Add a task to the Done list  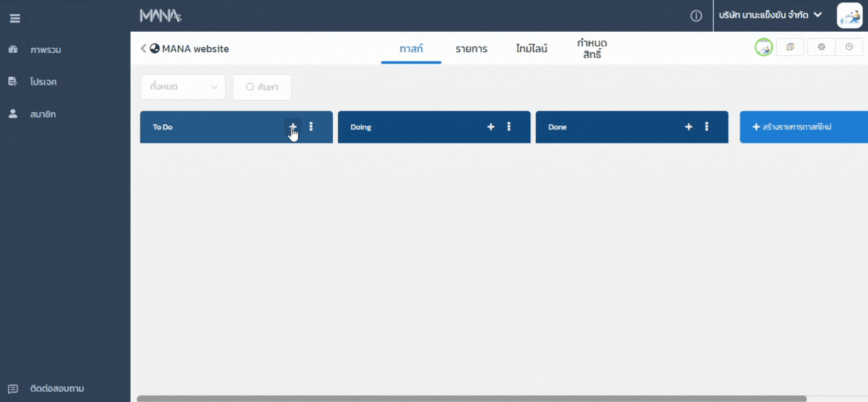click(688, 127)
